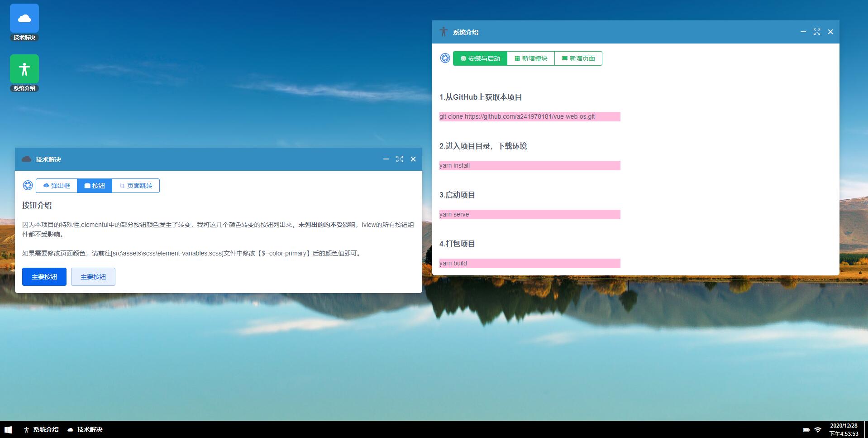Switch to the 弹出框 tab
The width and height of the screenshot is (868, 438).
click(56, 185)
